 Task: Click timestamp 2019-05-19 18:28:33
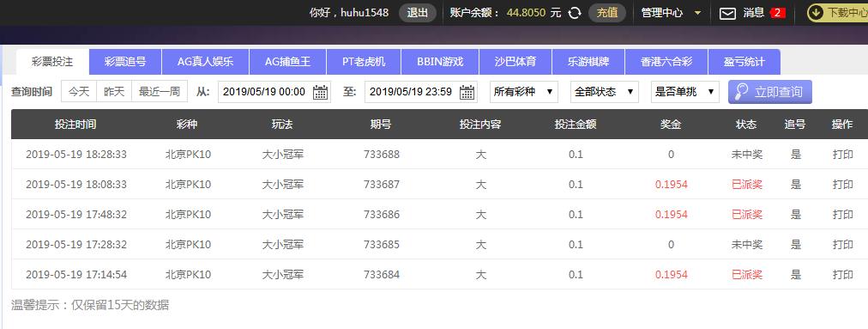[75, 155]
